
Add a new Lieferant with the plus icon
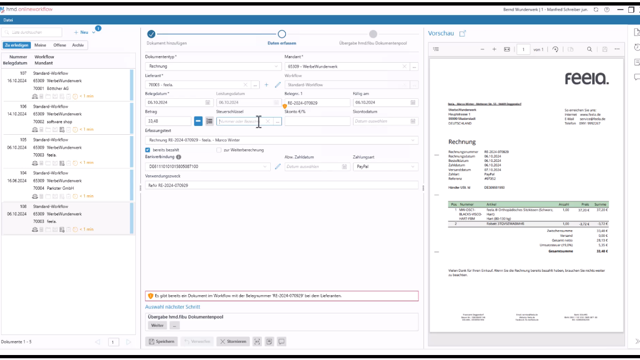(x=267, y=85)
